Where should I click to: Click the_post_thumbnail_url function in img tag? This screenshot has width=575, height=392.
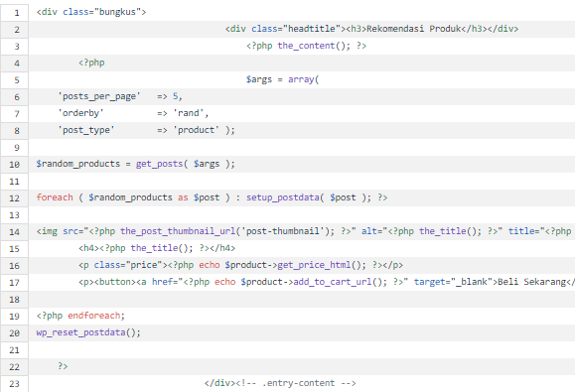pyautogui.click(x=178, y=231)
